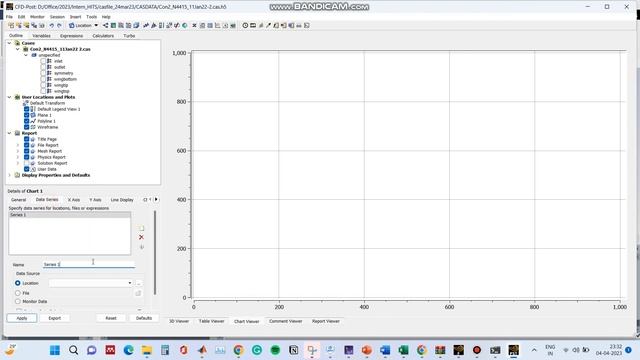The width and height of the screenshot is (640, 360).
Task: Switch to the Table Viewer tab
Action: (211, 321)
